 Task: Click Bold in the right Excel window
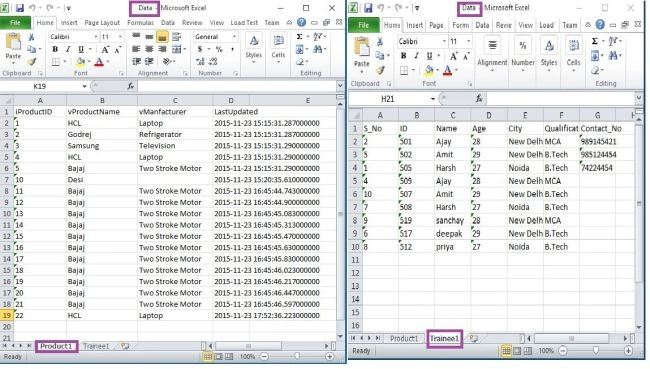pyautogui.click(x=403, y=56)
